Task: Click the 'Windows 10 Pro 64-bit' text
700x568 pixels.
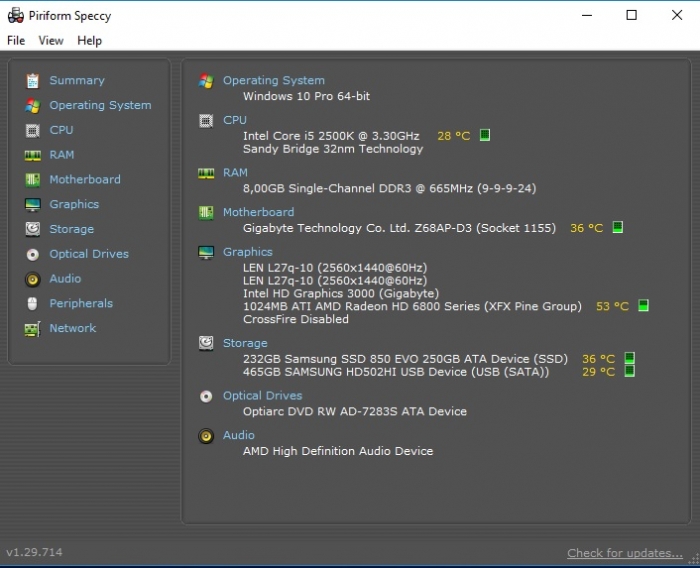Action: click(306, 96)
